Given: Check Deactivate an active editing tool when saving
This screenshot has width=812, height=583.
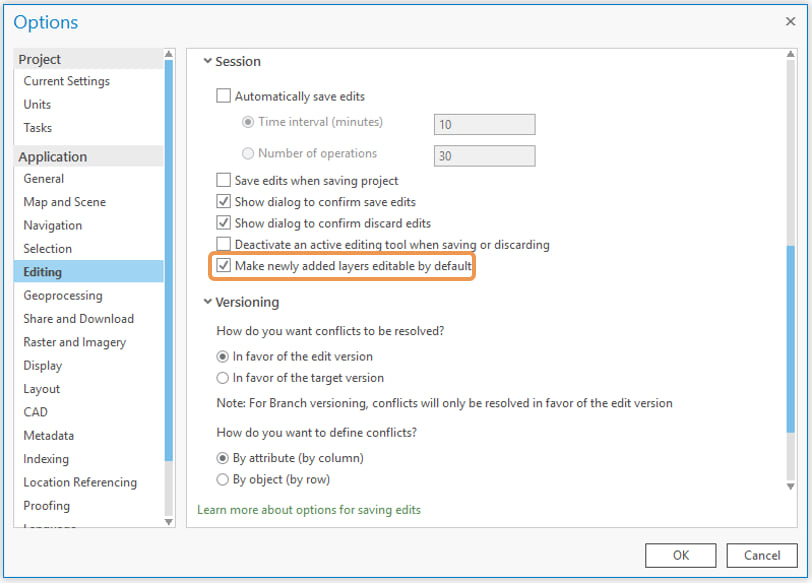Looking at the screenshot, I should [x=222, y=244].
